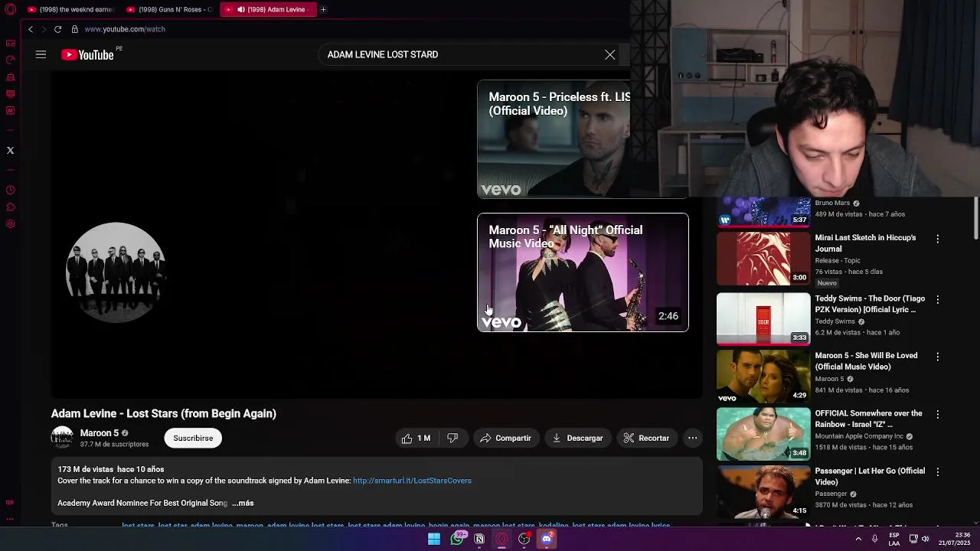Expand description with "...más"
Screen dimensions: 980x551
point(243,503)
